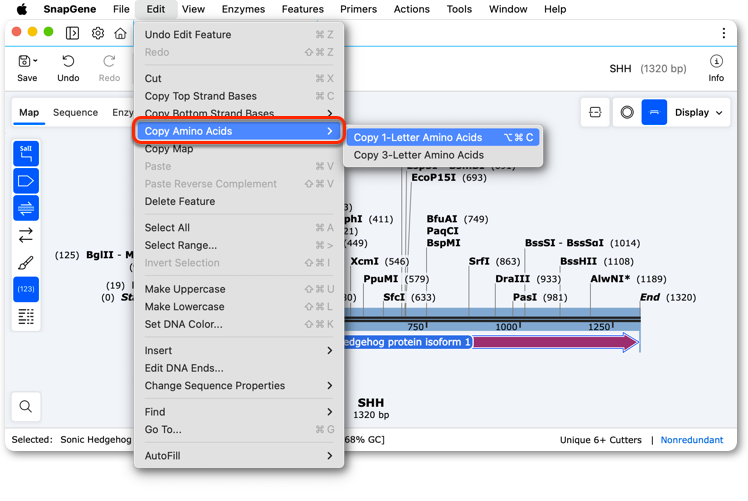Choose Select All
748x501 pixels.
click(x=239, y=228)
